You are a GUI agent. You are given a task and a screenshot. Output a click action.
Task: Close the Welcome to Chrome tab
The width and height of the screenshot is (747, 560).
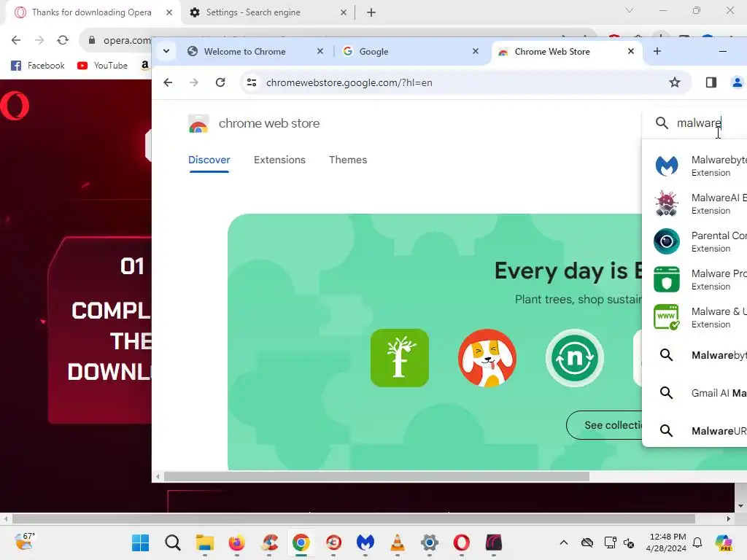(320, 51)
